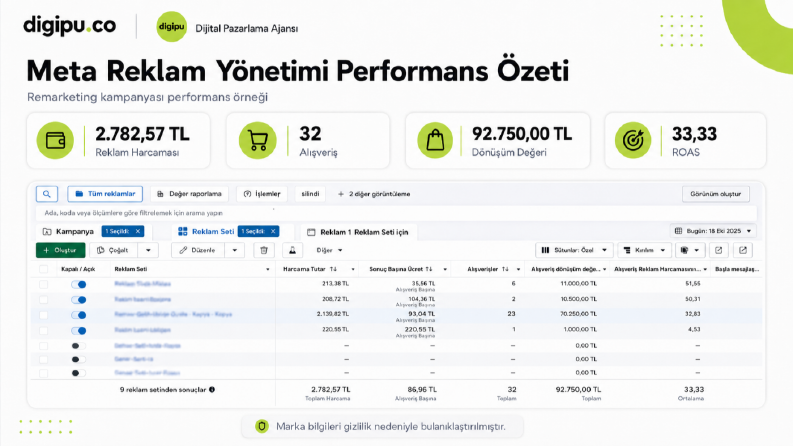
Task: Click the target icon on ROAS card
Action: [633, 140]
